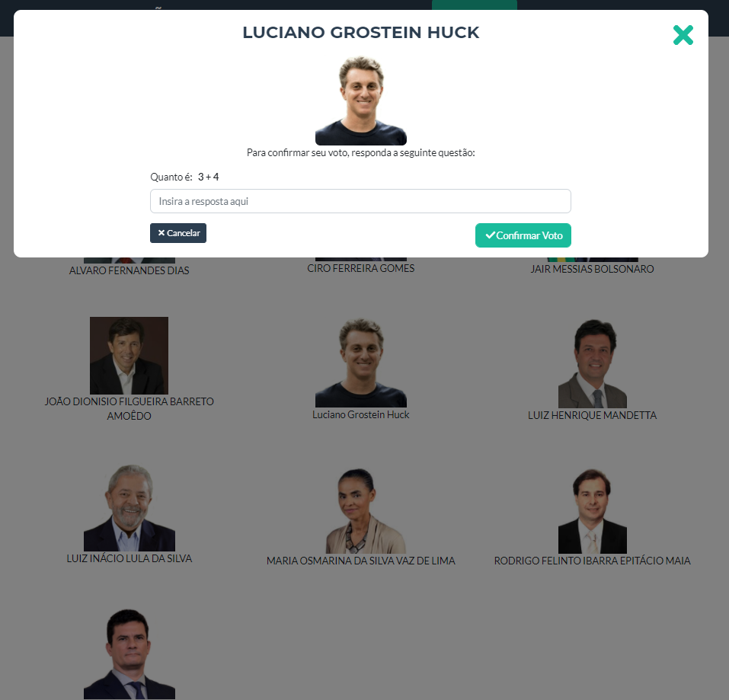Click the LUCIANO GROSTEIN HUCK dialog title
729x700 pixels.
(361, 33)
